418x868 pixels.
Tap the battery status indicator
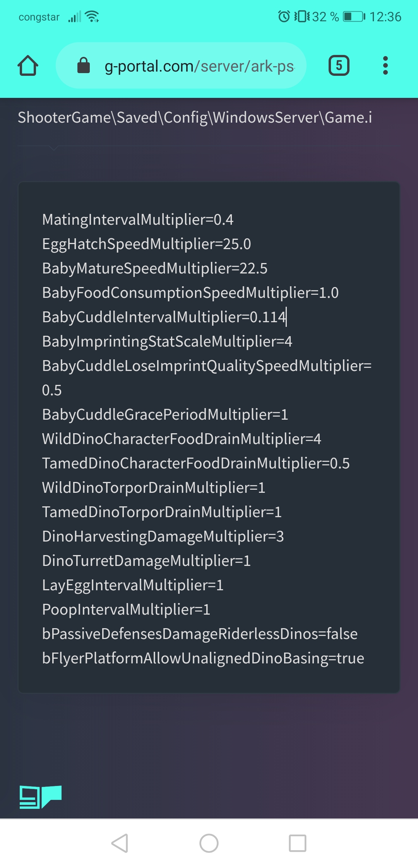coord(354,17)
